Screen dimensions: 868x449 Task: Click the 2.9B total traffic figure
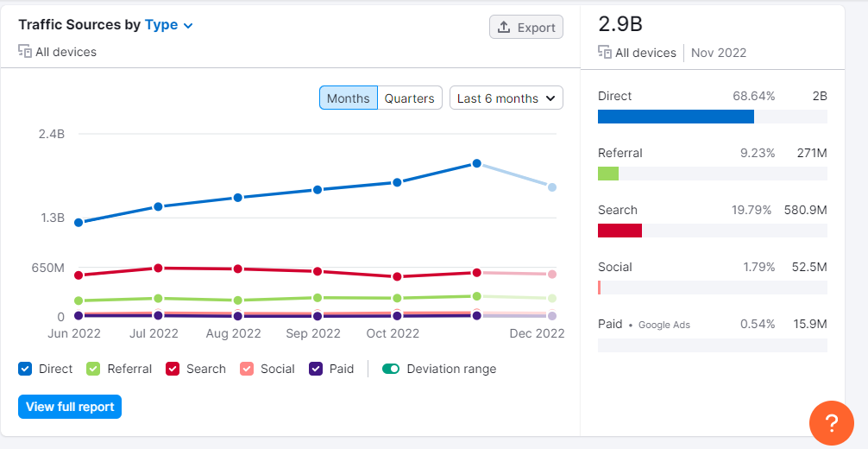pos(620,24)
